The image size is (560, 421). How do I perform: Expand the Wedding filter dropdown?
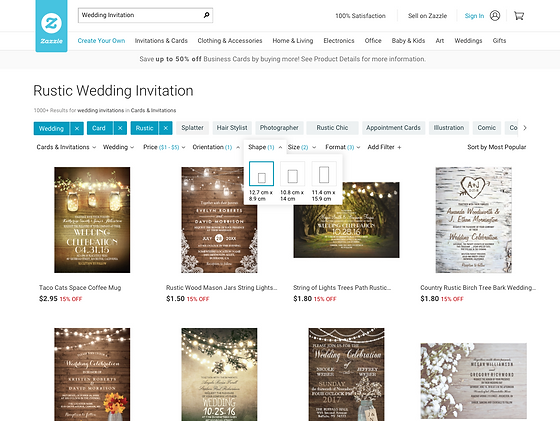pyautogui.click(x=118, y=147)
